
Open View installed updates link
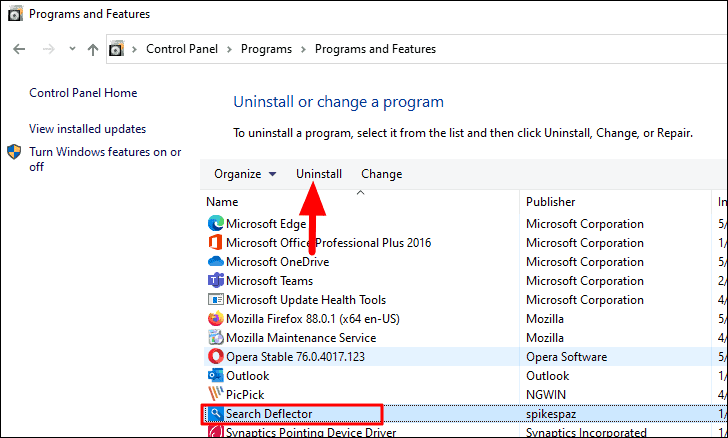(x=87, y=129)
